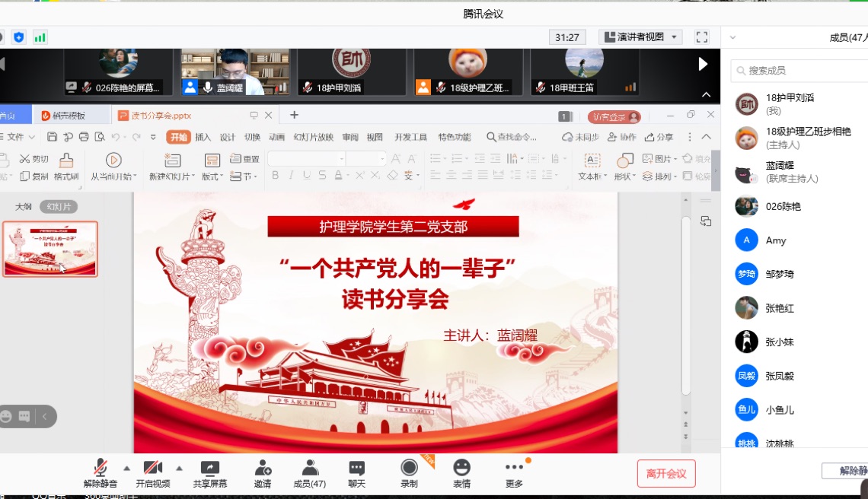The image size is (868, 499).
Task: Open the 插入 (Insert) ribbon tab
Action: tap(203, 138)
